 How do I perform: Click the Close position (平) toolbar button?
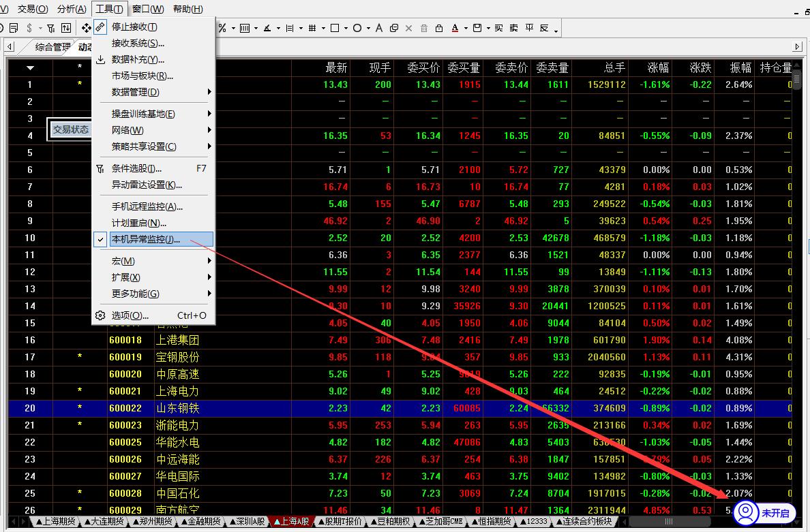pyautogui.click(x=530, y=28)
